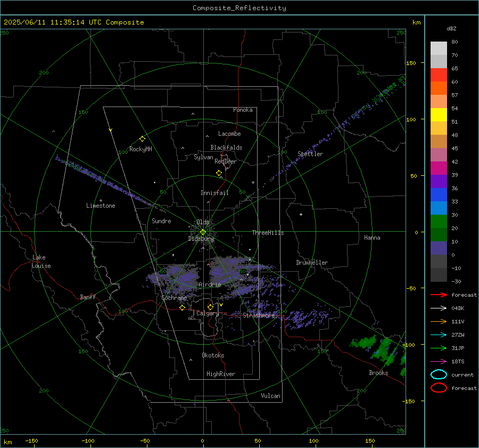This screenshot has width=479, height=448.
Task: Click the orange 111V arrow icon
Action: [x=439, y=321]
